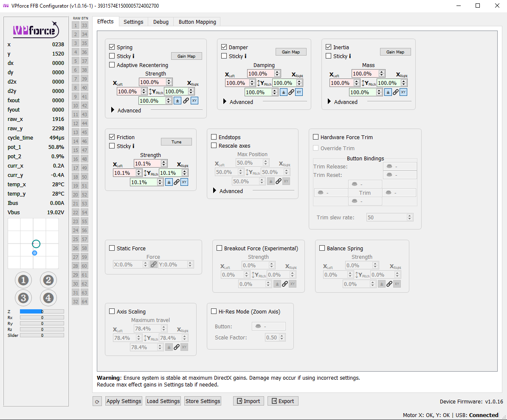Click the joystick XY position display
The width and height of the screenshot is (507, 420).
(33, 243)
